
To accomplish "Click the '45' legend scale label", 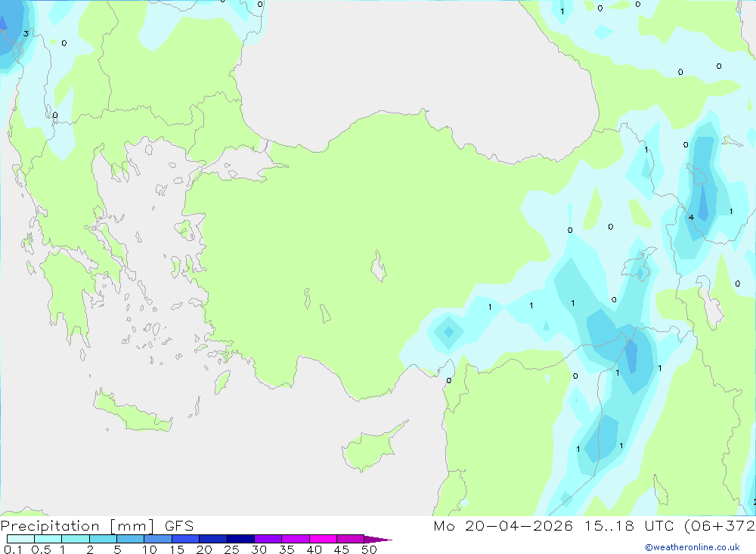I will (x=342, y=549).
